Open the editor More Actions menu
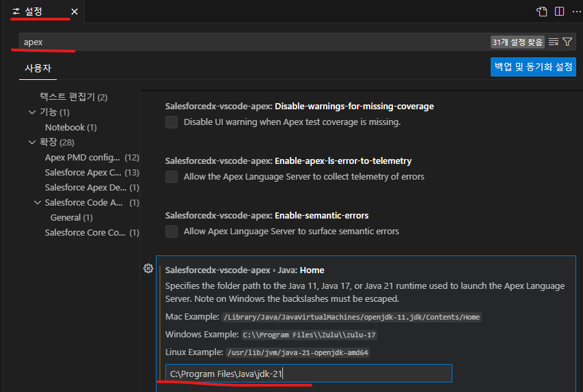This screenshot has width=583, height=392. click(577, 12)
